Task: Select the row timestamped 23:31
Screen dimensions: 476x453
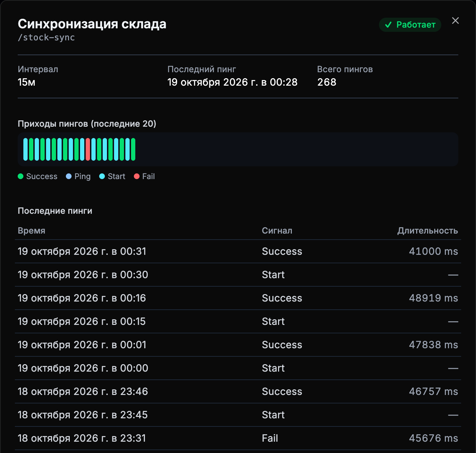Action: click(x=238, y=438)
